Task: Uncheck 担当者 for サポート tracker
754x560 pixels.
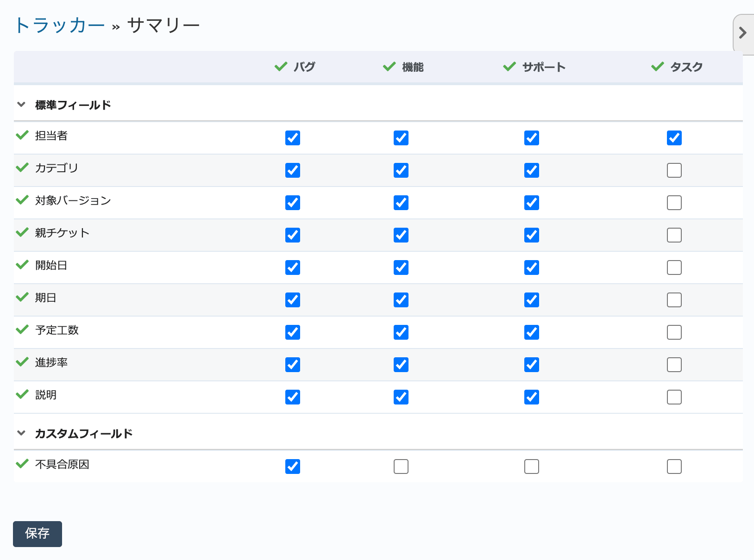Action: click(x=532, y=138)
